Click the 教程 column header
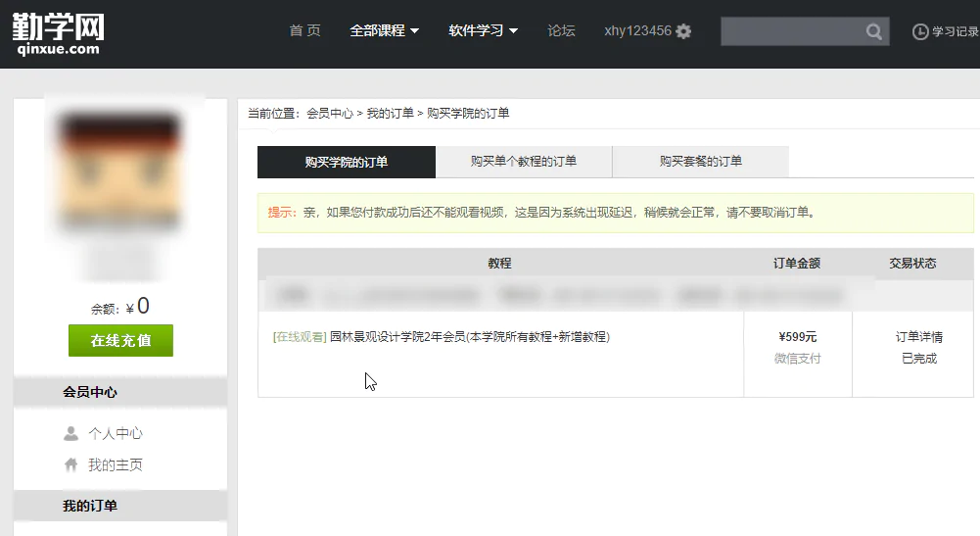This screenshot has width=980, height=536. pyautogui.click(x=499, y=264)
